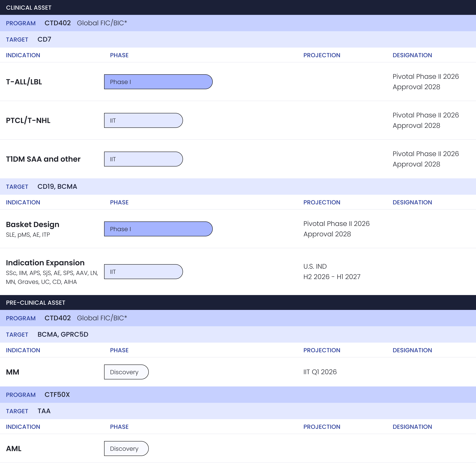Click IIT Q1 2026 projection text
The image size is (476, 463).
point(320,372)
